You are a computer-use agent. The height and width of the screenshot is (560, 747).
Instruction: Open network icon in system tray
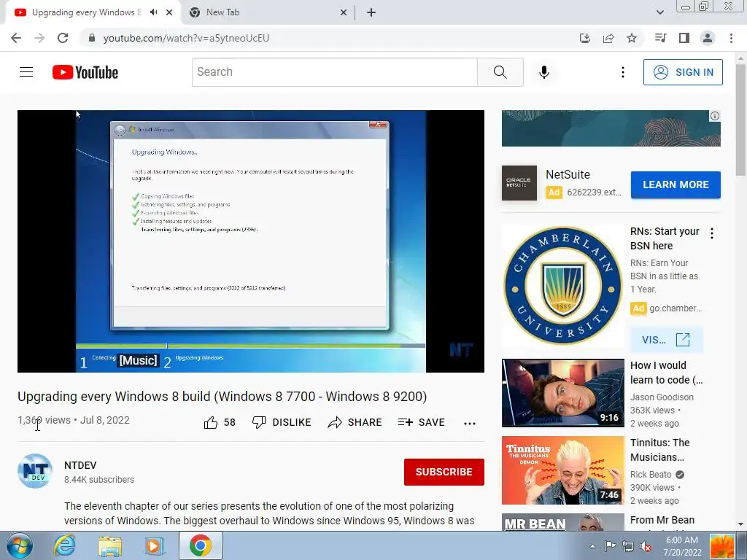(x=628, y=547)
